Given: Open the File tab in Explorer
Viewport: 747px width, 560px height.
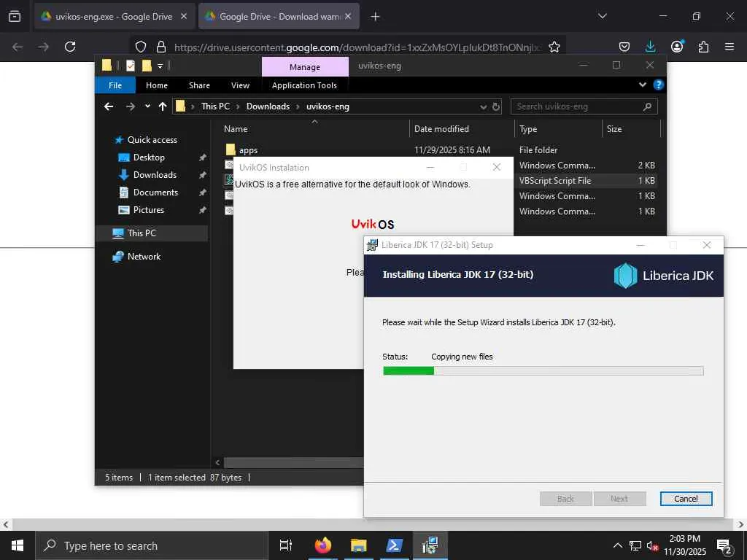Looking at the screenshot, I should pyautogui.click(x=115, y=85).
